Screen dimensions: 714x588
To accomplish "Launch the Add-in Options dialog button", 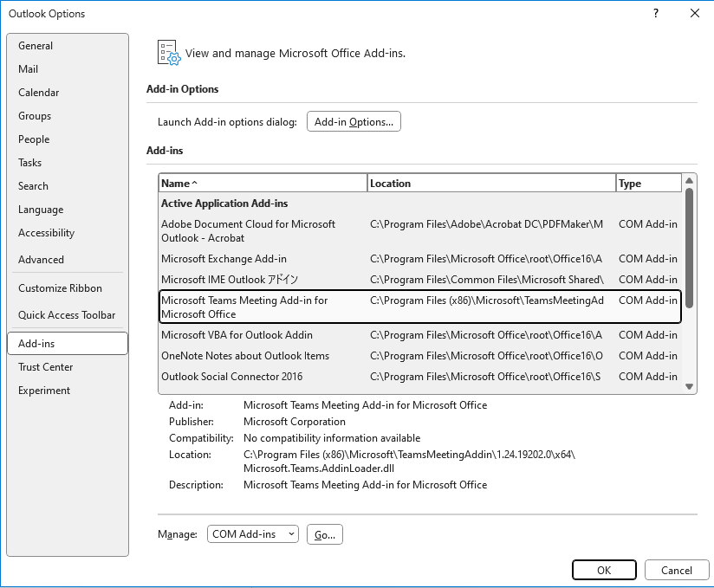I will click(354, 121).
